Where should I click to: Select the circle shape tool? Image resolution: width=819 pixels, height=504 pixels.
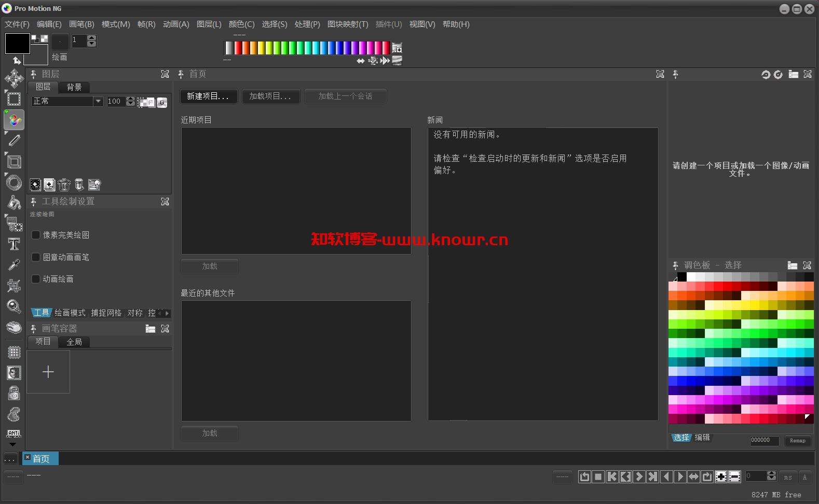pos(14,182)
